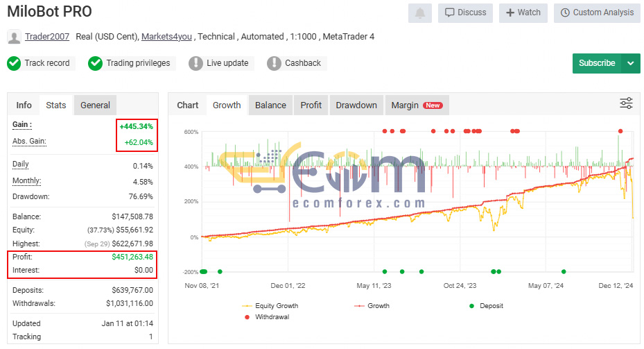
Task: Select the Info tab
Action: point(24,105)
